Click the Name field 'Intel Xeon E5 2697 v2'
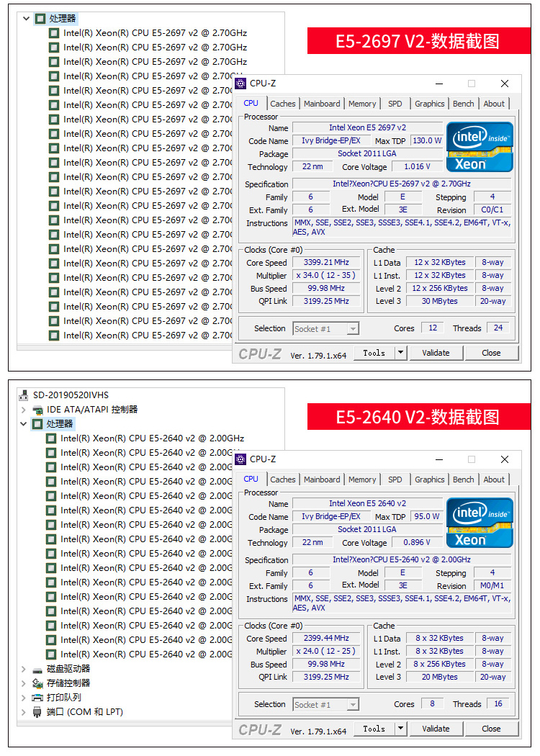This screenshot has width=540, height=756. click(367, 127)
